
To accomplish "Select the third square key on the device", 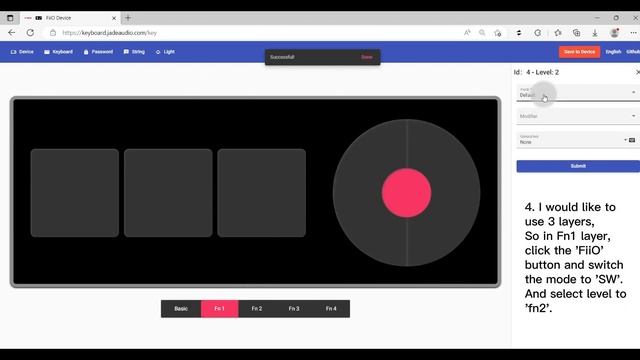I will 262,193.
